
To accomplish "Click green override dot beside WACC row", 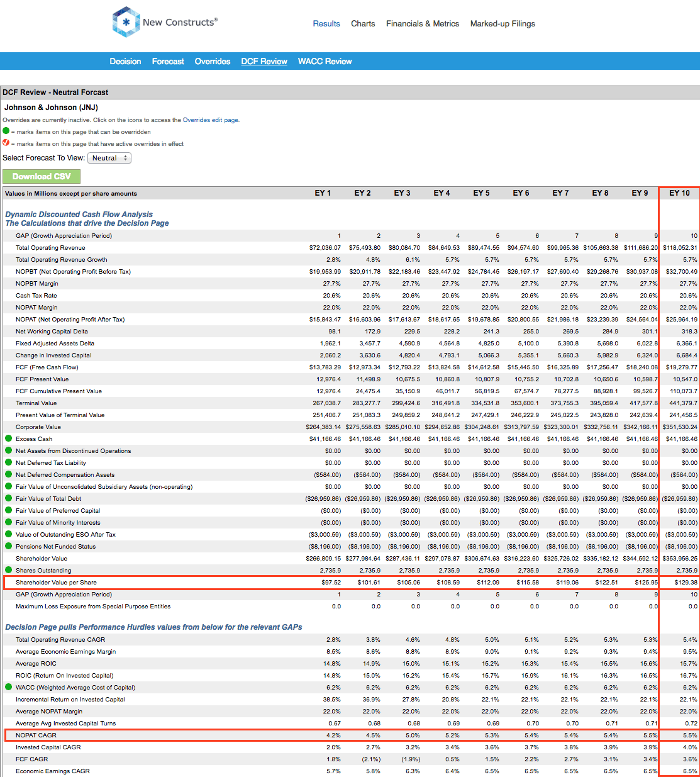I will click(x=8, y=687).
